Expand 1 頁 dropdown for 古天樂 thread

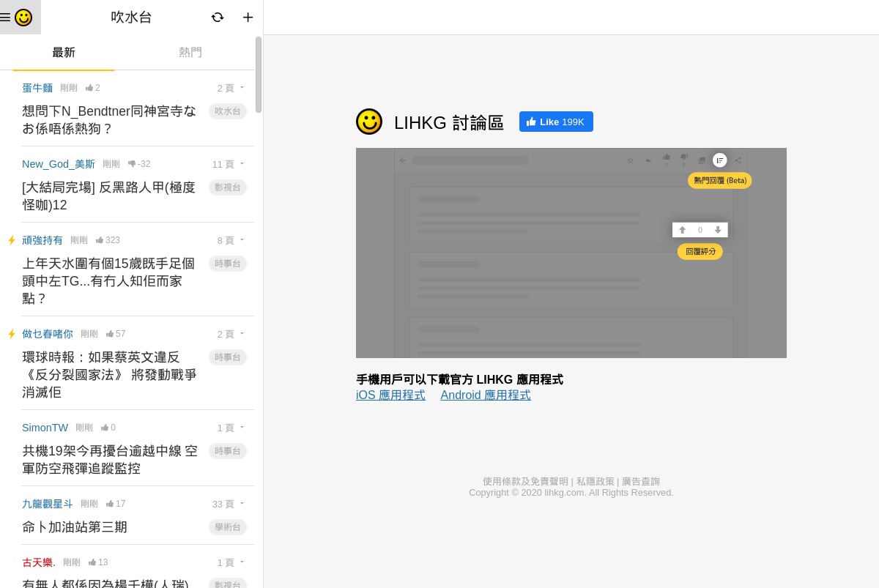click(x=231, y=562)
